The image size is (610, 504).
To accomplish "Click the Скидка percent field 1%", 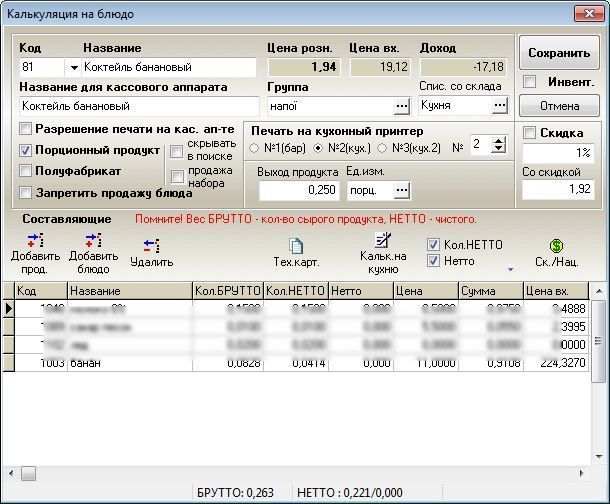I will [x=558, y=153].
